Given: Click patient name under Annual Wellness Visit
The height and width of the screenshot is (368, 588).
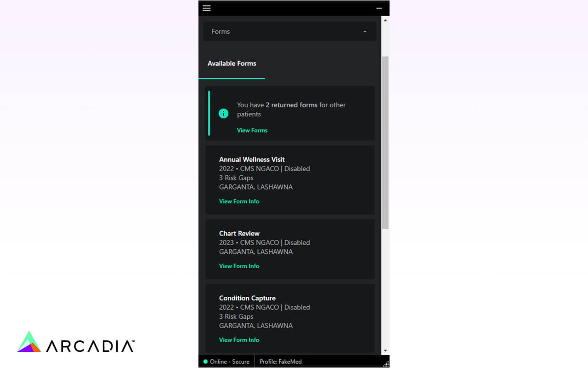Looking at the screenshot, I should click(x=256, y=187).
